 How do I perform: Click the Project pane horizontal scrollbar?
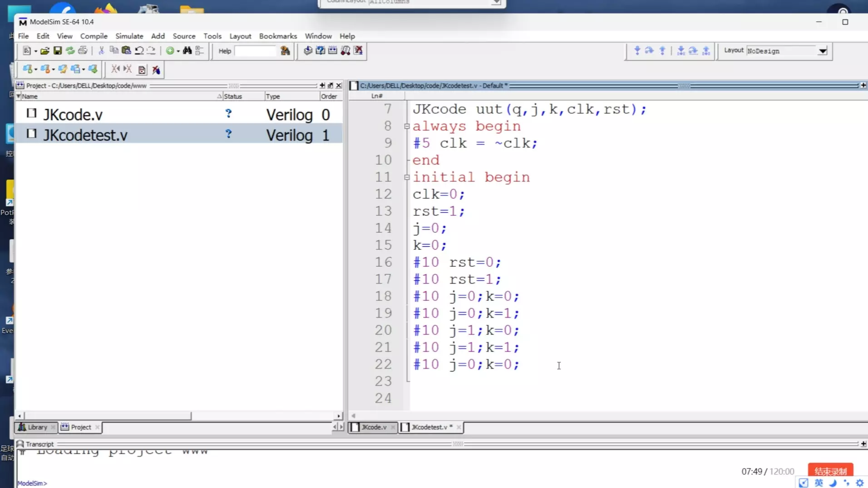tap(179, 415)
